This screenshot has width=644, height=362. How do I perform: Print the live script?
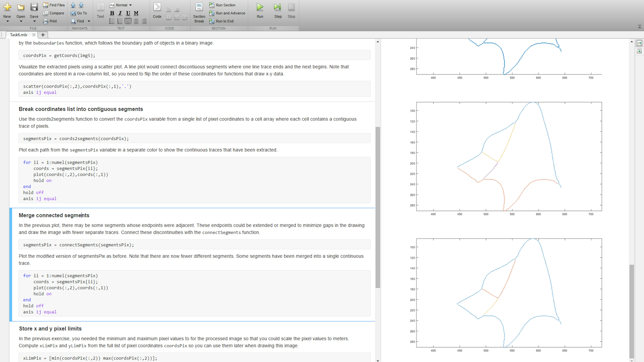click(x=50, y=21)
